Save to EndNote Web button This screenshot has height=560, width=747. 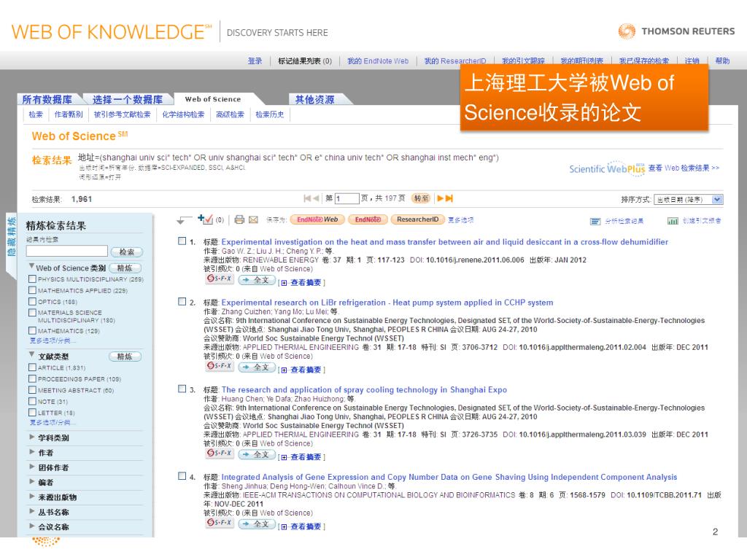click(x=317, y=219)
